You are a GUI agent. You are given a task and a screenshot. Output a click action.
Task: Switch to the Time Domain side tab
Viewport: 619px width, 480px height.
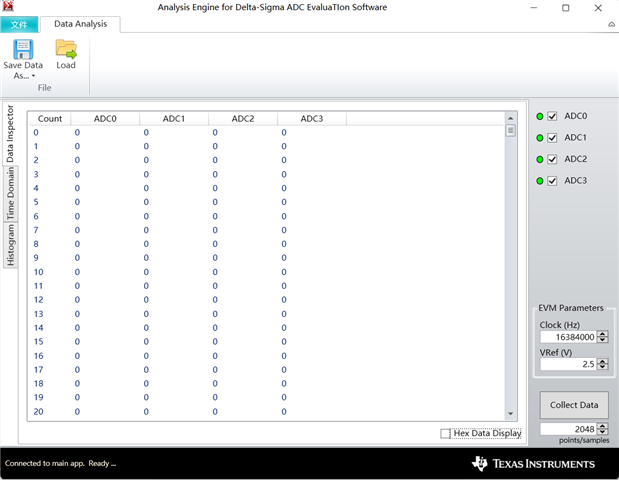10,193
